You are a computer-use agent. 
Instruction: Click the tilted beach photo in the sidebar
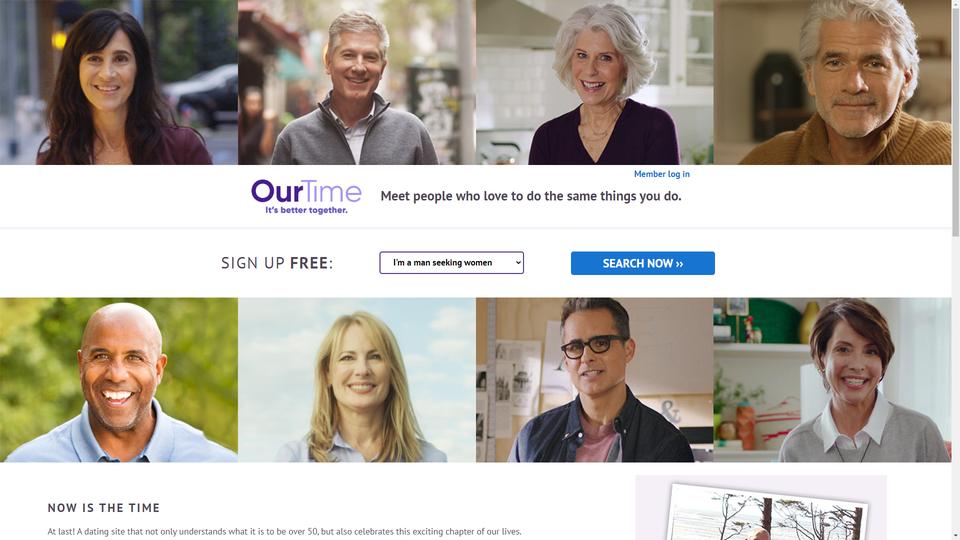(x=765, y=512)
